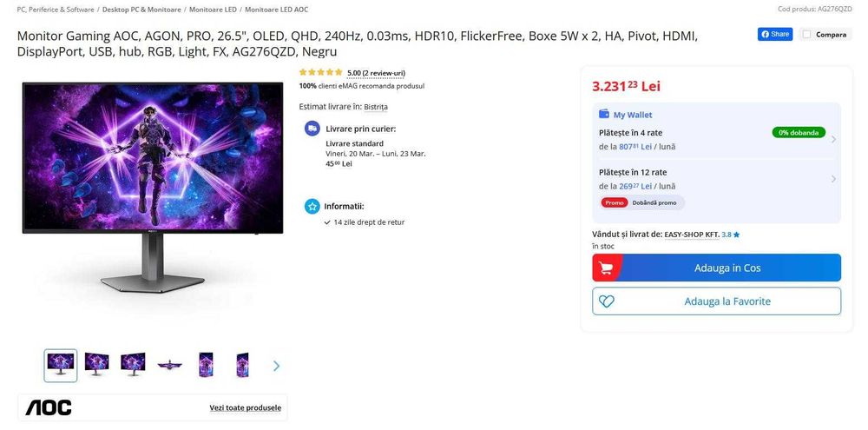
Task: Click the Facebook Share button
Action: (775, 35)
